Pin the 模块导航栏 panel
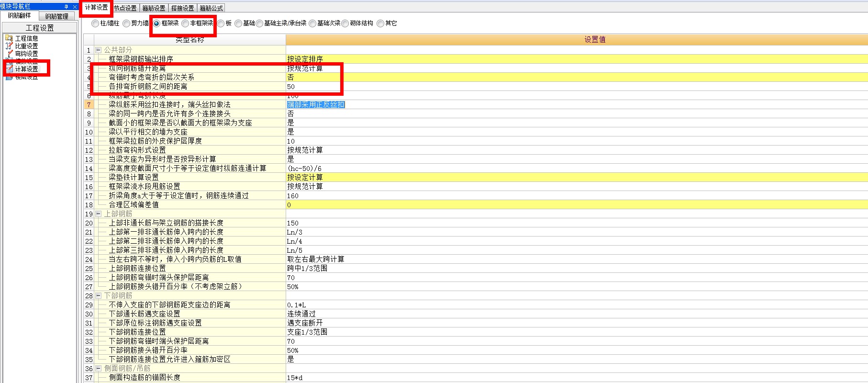The image size is (868, 383). 67,7
